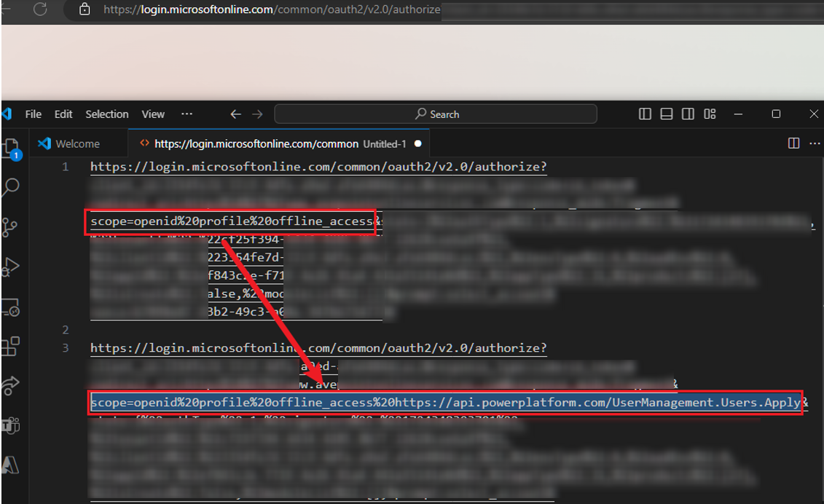This screenshot has height=504, width=824.
Task: Open the View menu
Action: point(153,114)
